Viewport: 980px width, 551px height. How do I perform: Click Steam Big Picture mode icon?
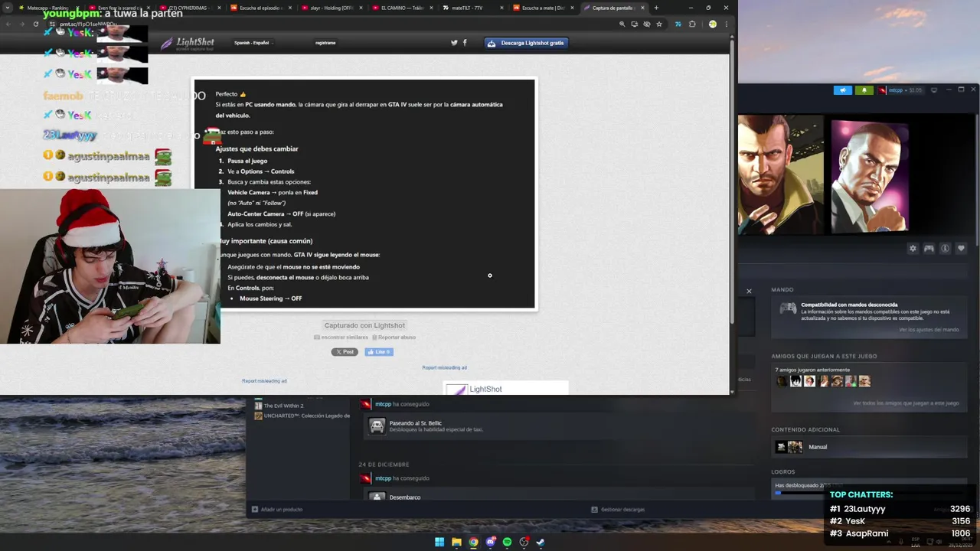click(934, 90)
